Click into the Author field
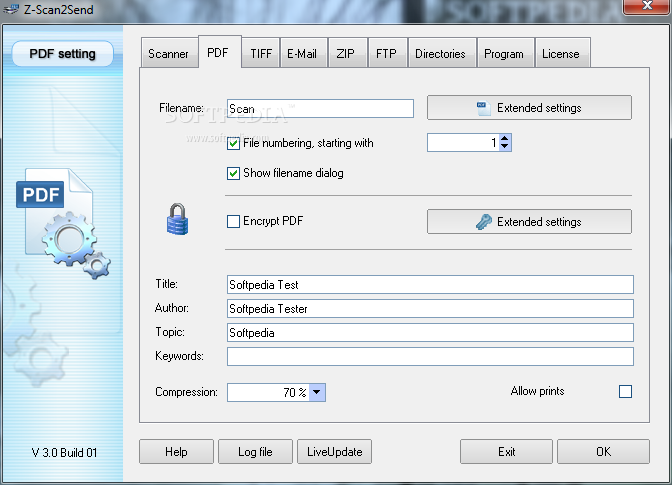 [430, 308]
